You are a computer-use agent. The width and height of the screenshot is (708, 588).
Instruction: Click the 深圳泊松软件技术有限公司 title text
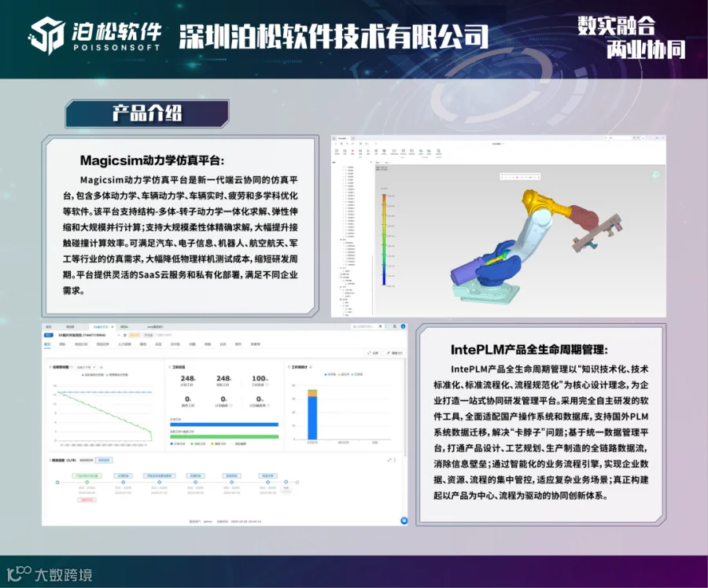pos(334,35)
